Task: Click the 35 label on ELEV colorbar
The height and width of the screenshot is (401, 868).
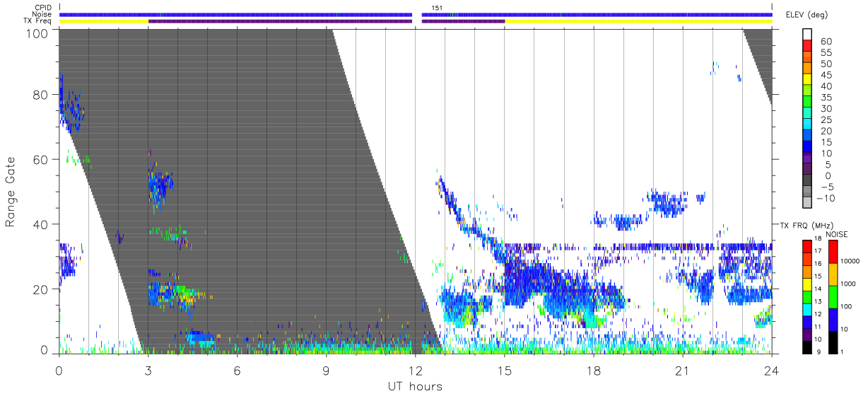Action: (x=825, y=98)
